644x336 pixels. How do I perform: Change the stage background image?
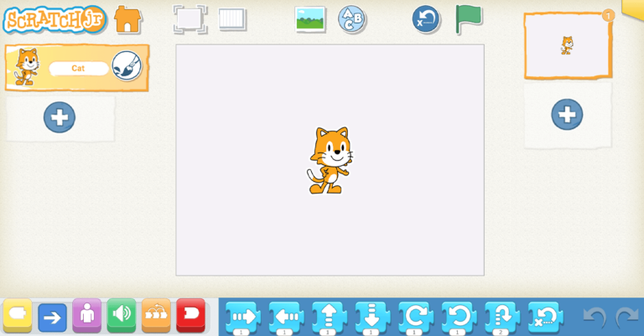click(x=310, y=19)
